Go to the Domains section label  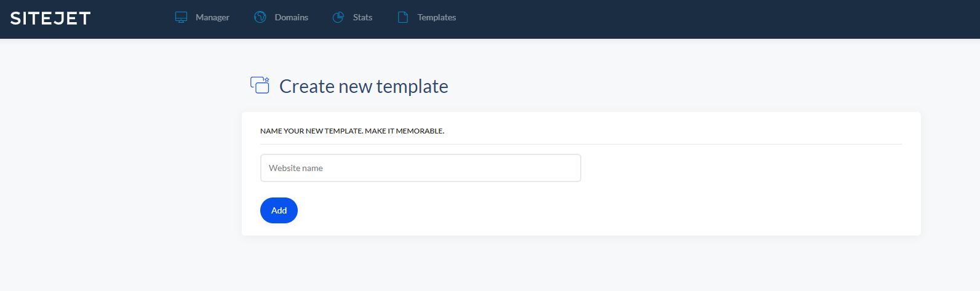tap(292, 17)
